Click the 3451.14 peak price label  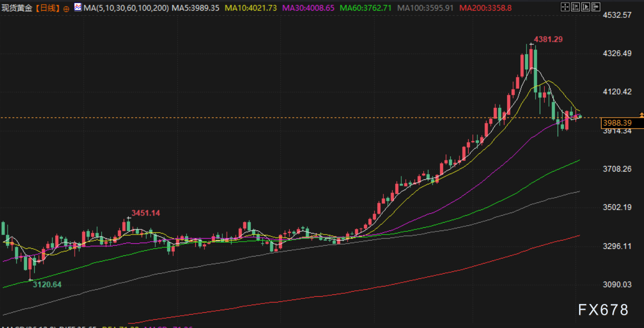[x=146, y=213]
